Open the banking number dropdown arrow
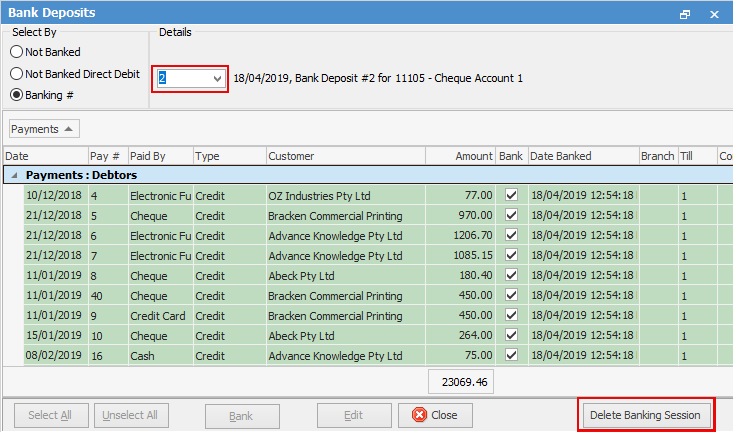Screen dimensions: 733x432 (x=217, y=79)
